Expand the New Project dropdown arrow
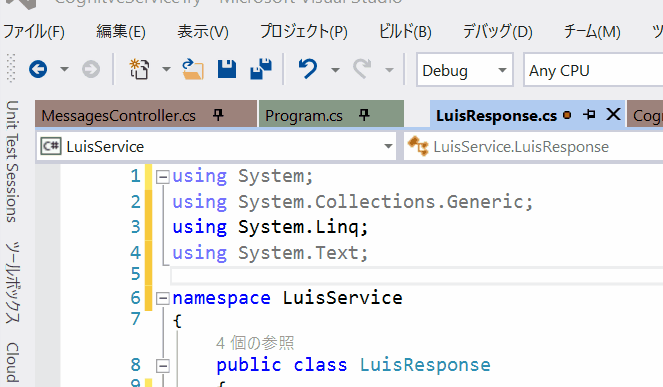 point(167,69)
